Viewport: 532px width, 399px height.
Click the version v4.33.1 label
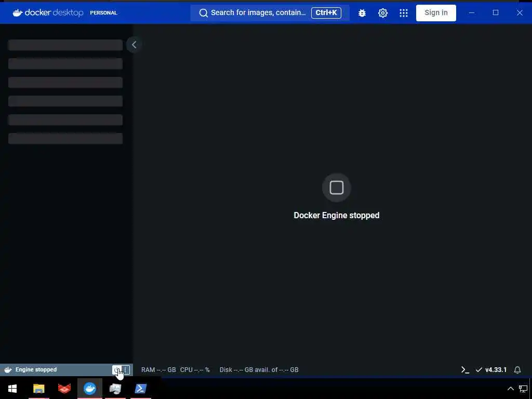[496, 370]
